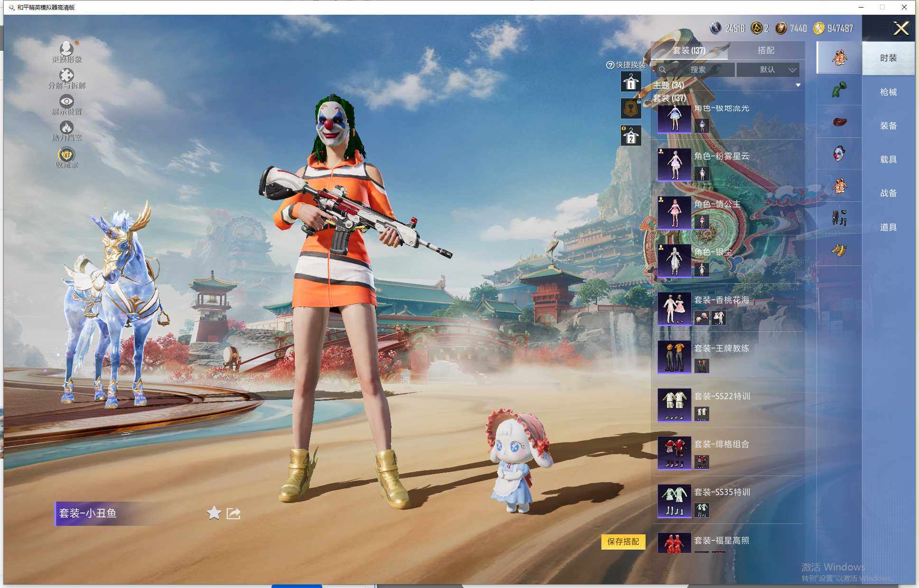Open the 枪械 firearms side tab
The width and height of the screenshot is (919, 588).
point(888,92)
